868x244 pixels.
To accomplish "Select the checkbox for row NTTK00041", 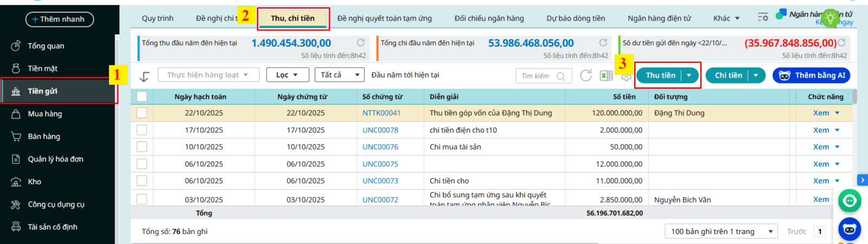I will 142,113.
